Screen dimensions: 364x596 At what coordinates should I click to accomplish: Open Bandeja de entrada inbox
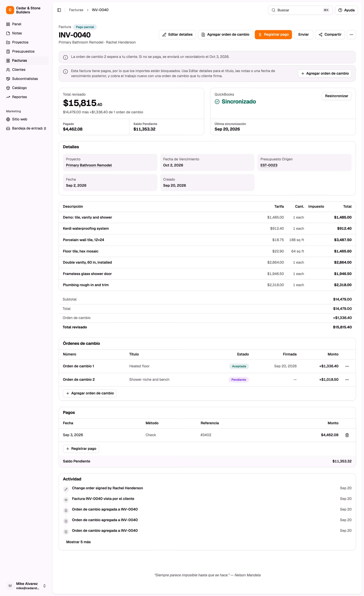pyautogui.click(x=26, y=129)
